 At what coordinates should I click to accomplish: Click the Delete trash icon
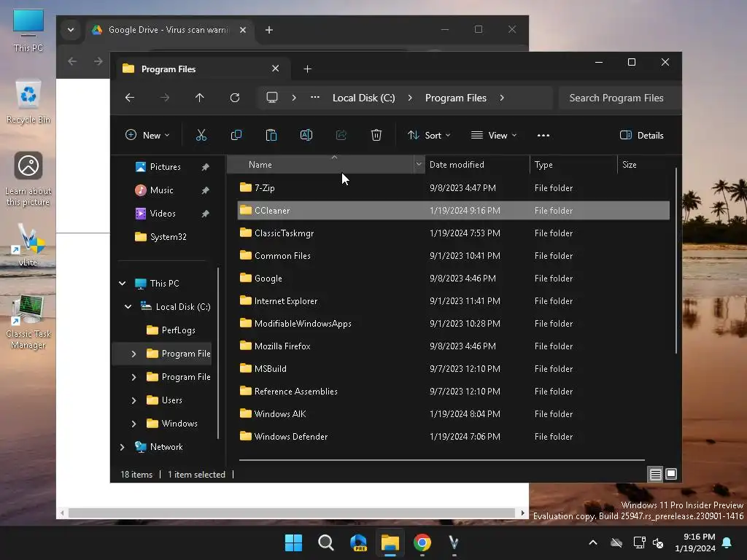pos(376,135)
